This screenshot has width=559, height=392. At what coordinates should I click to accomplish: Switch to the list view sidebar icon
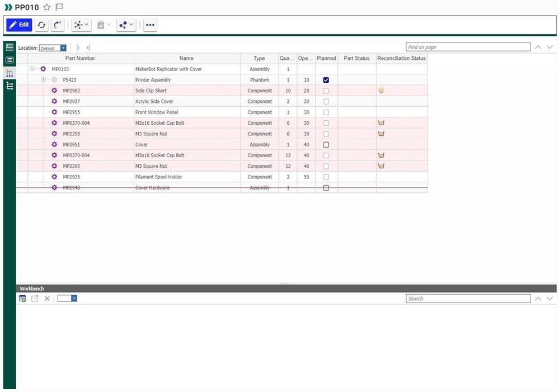(10, 60)
